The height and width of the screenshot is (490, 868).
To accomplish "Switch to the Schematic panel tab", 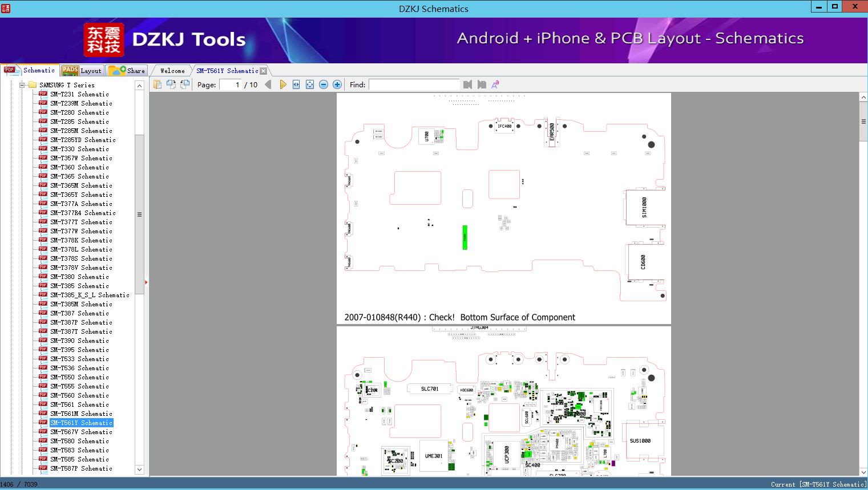I will [30, 70].
